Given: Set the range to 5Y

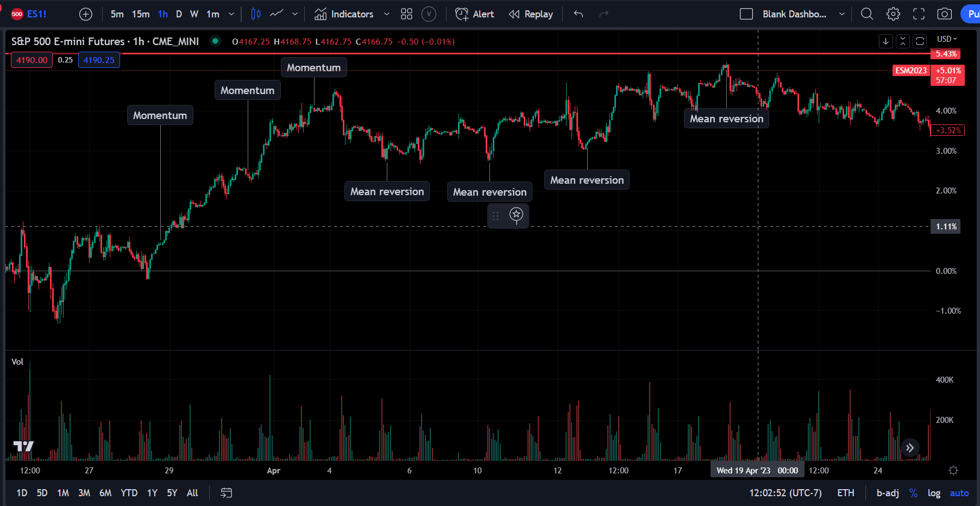Looking at the screenshot, I should coord(172,493).
